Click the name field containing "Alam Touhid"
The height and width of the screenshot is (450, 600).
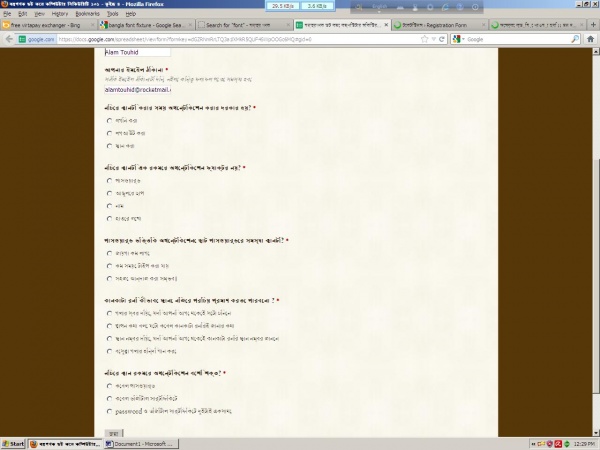pos(137,52)
